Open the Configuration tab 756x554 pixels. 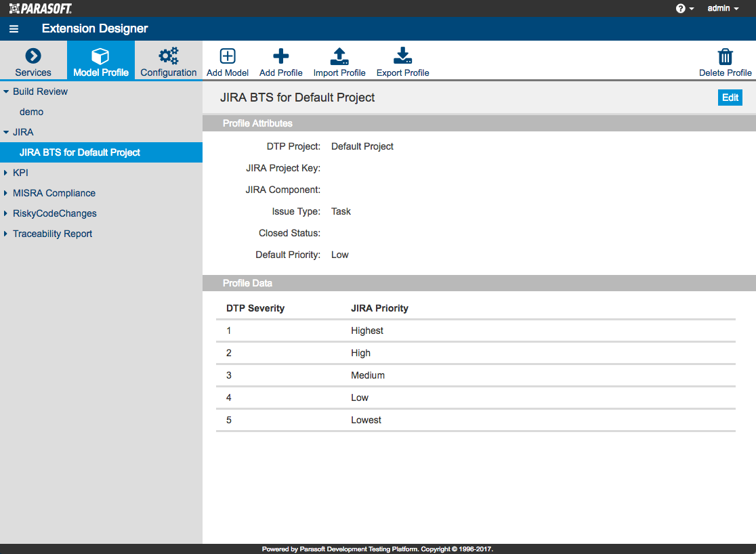168,60
